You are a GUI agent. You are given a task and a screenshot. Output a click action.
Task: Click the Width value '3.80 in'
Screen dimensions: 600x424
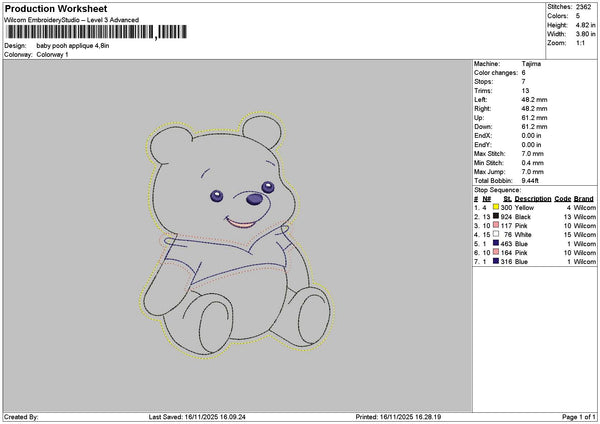tap(586, 34)
